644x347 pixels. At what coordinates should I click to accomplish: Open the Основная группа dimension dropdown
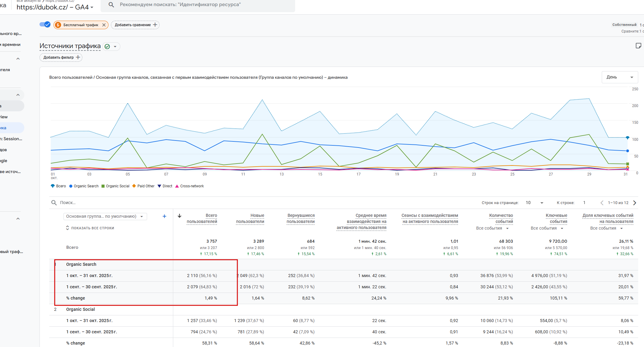point(105,216)
